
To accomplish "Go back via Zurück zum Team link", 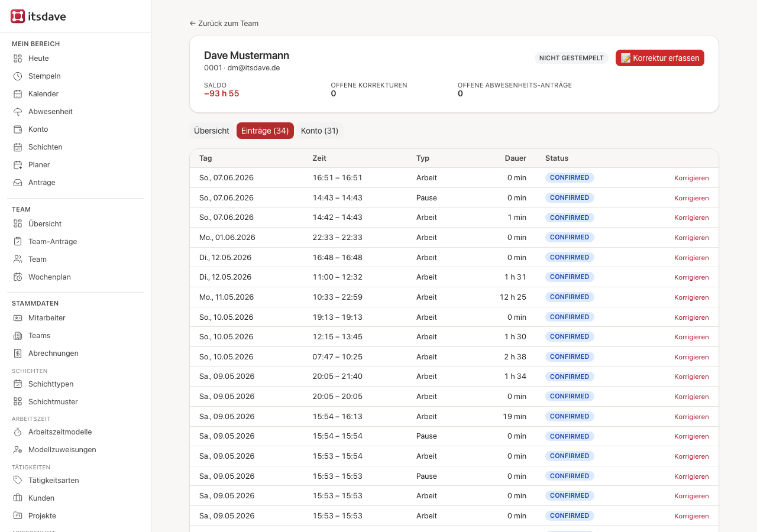I will [224, 24].
